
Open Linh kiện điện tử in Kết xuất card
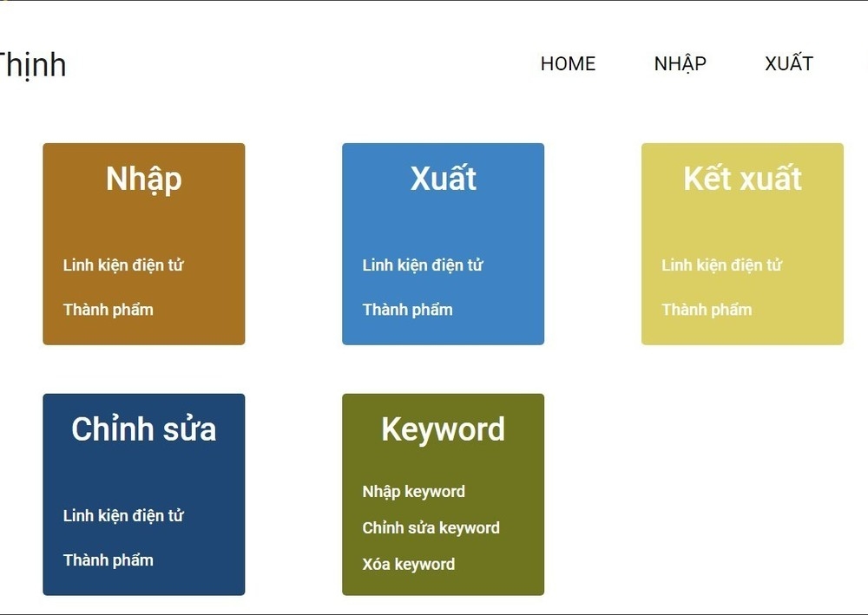tap(721, 265)
